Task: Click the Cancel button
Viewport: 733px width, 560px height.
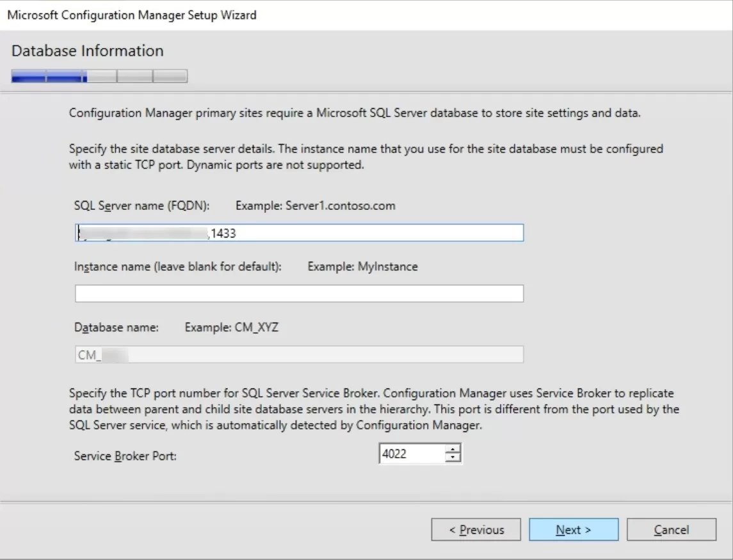Action: tap(670, 529)
